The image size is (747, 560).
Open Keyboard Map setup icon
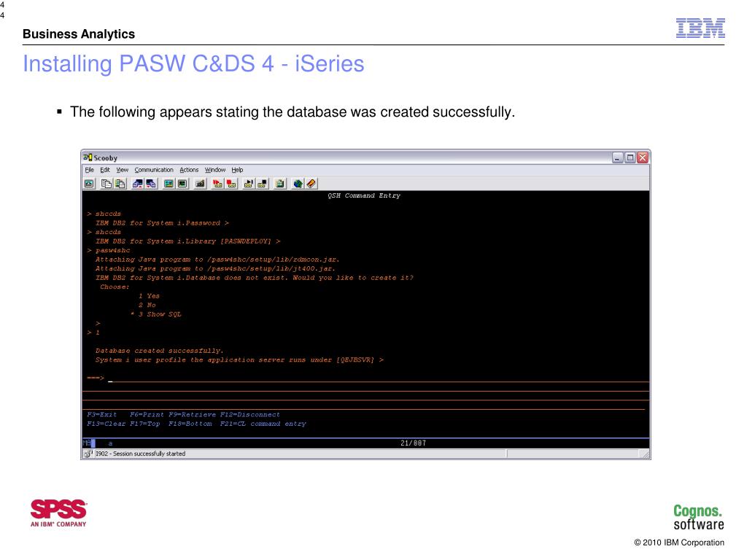tap(200, 183)
